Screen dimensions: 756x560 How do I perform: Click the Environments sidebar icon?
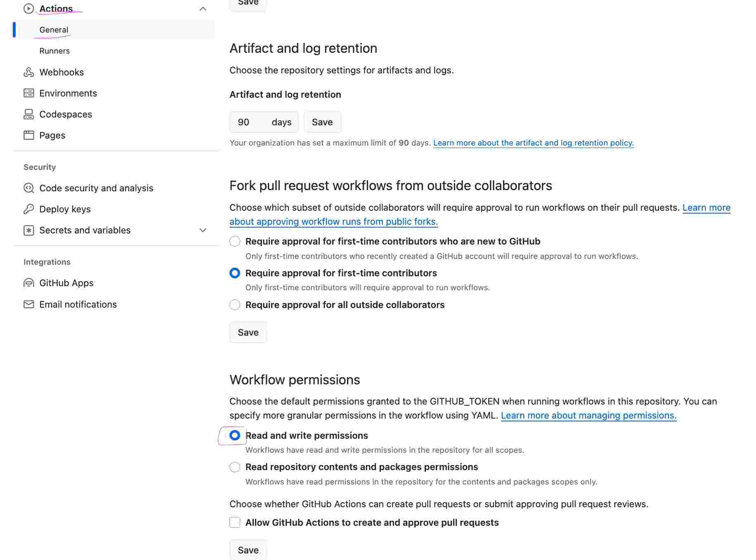(28, 93)
